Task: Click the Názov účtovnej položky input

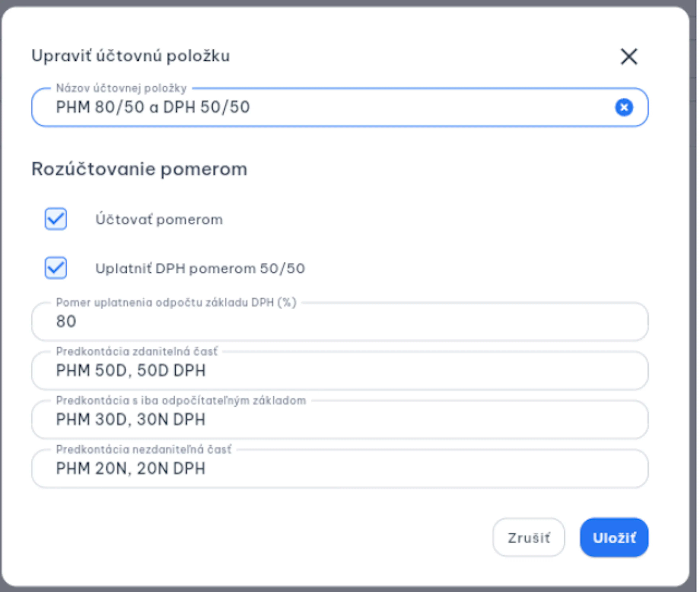Action: [340, 107]
